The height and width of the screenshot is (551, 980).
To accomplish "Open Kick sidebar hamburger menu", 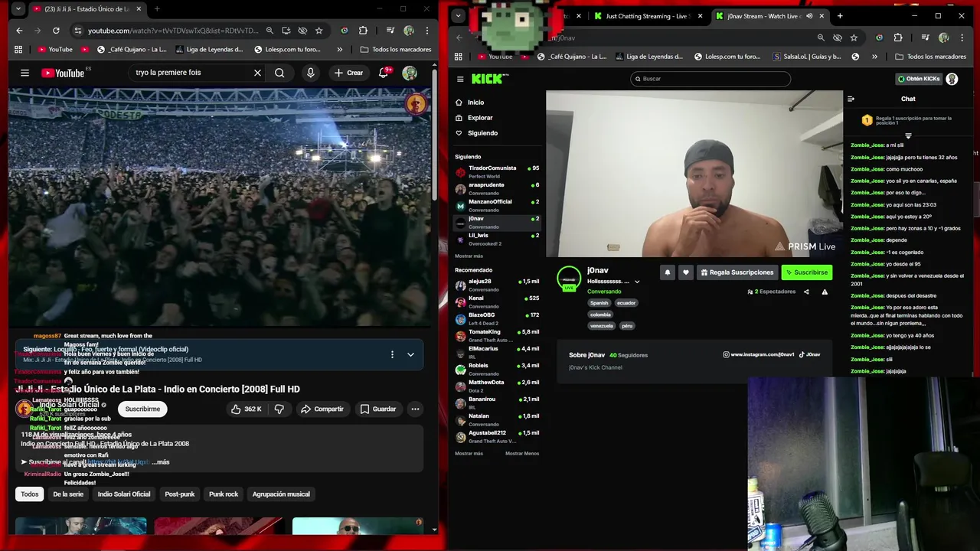I will coord(460,79).
